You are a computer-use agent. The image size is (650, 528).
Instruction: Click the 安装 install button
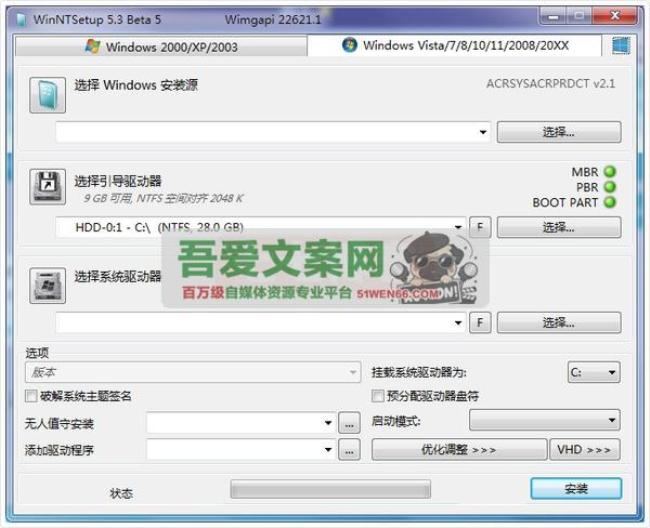576,489
